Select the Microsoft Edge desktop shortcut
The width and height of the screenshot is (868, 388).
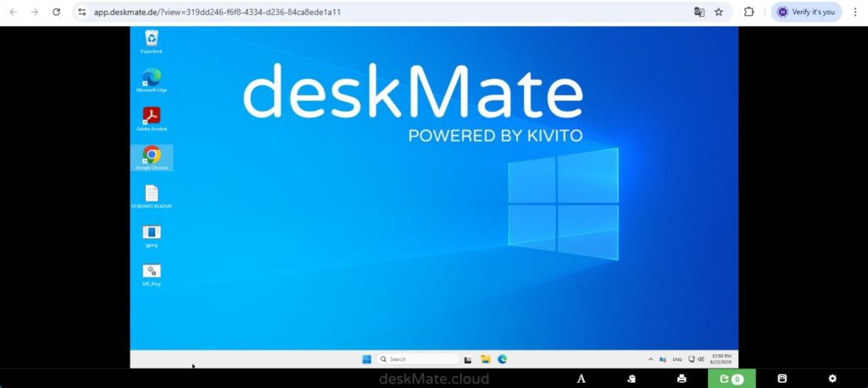point(151,80)
